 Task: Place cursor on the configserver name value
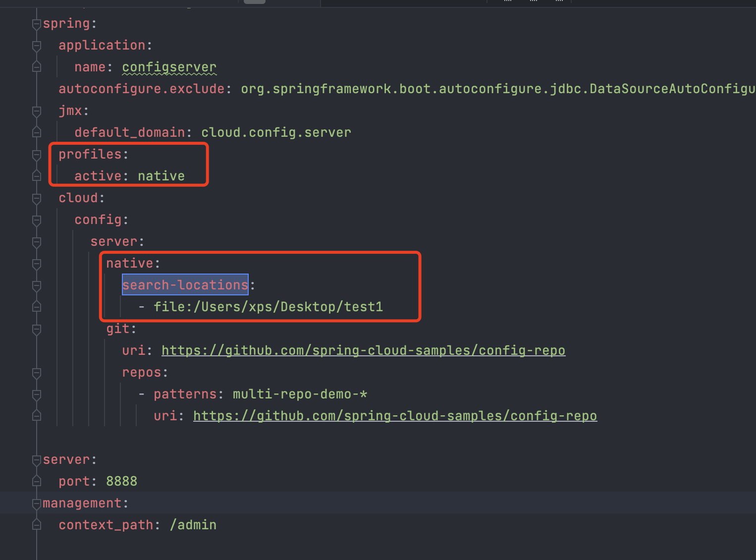tap(169, 67)
